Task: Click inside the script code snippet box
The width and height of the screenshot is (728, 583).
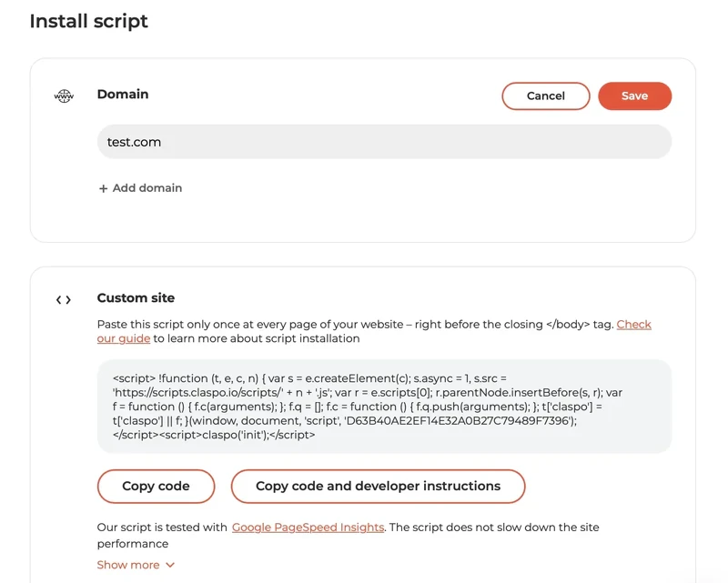Action: [x=384, y=407]
